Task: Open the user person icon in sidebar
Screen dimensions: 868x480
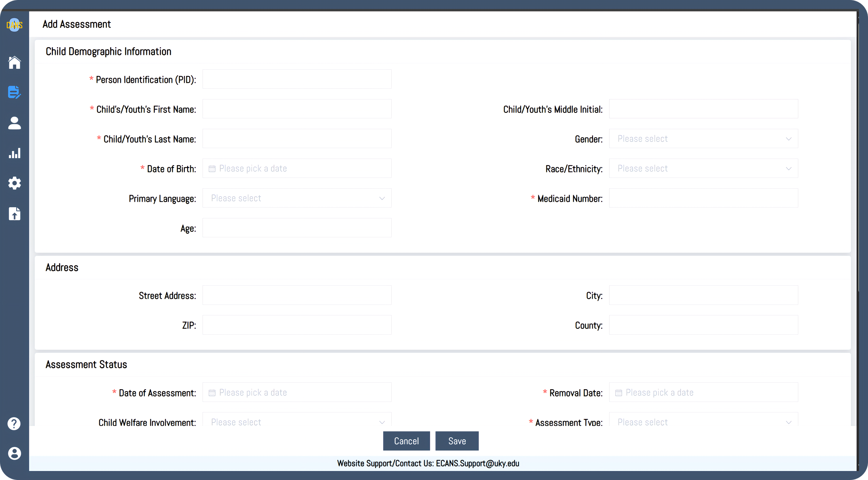Action: [14, 123]
